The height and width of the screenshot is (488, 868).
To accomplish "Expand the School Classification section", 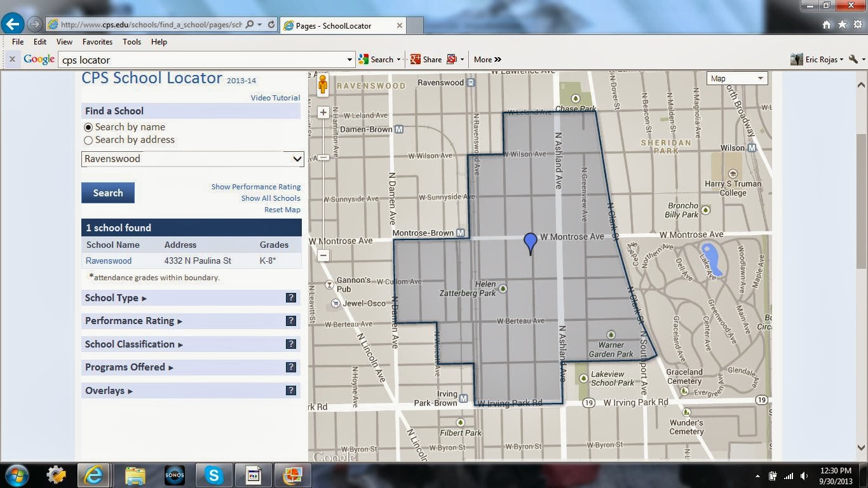I will 134,344.
